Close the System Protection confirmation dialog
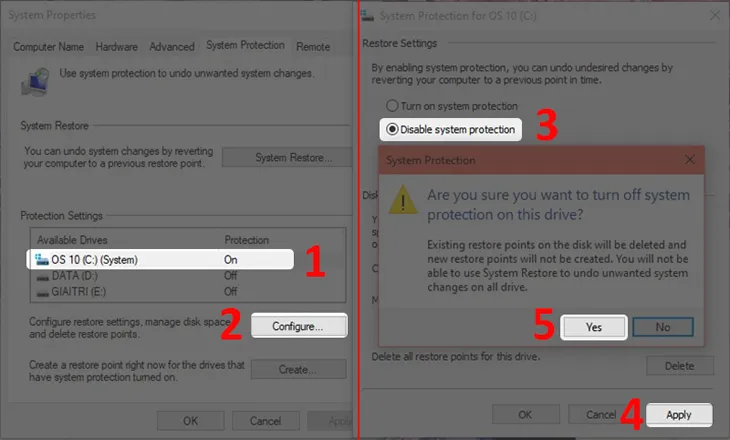Image resolution: width=730 pixels, height=440 pixels. click(x=689, y=160)
